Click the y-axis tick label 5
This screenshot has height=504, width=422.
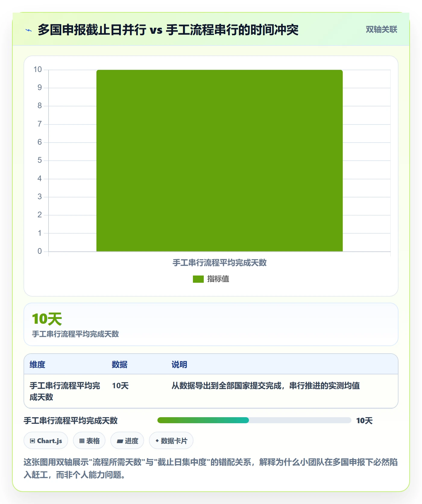coord(39,160)
